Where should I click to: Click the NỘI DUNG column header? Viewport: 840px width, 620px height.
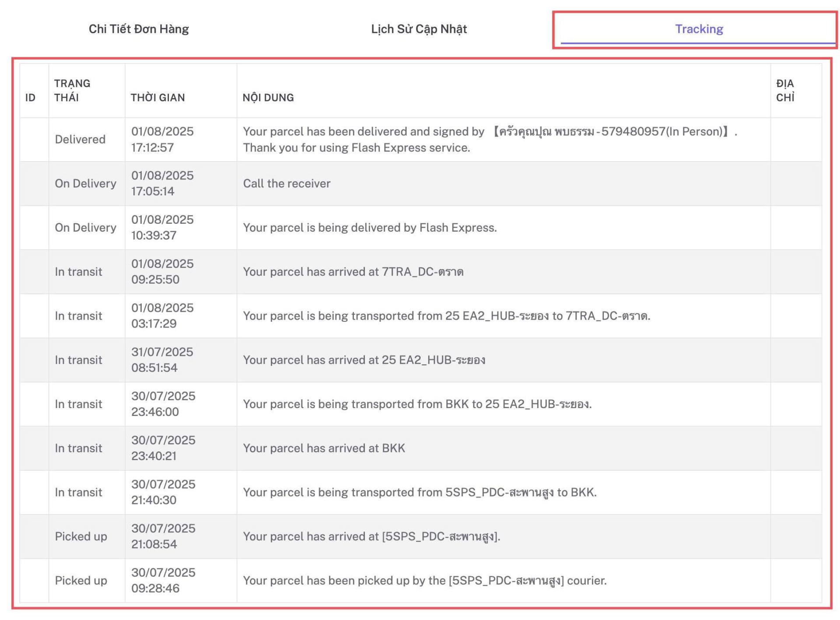click(x=268, y=97)
